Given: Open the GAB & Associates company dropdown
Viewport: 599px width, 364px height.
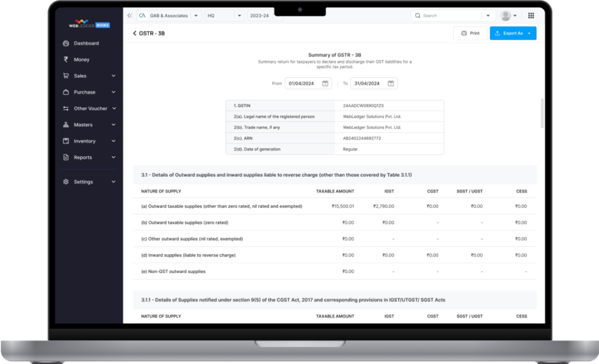Looking at the screenshot, I should (195, 15).
